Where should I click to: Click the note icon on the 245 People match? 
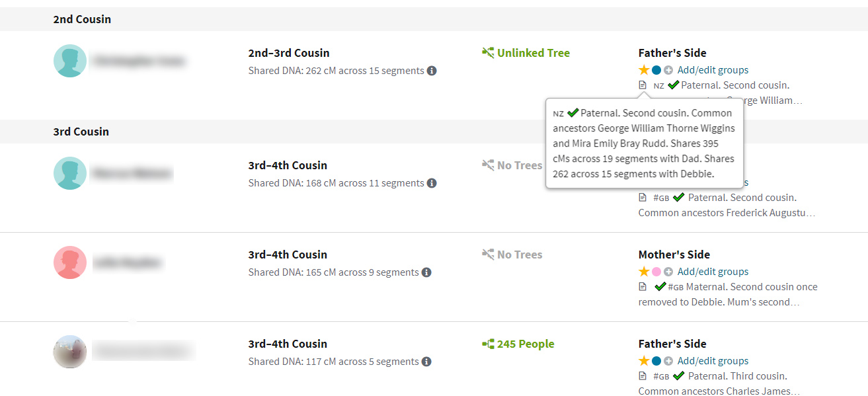[643, 376]
